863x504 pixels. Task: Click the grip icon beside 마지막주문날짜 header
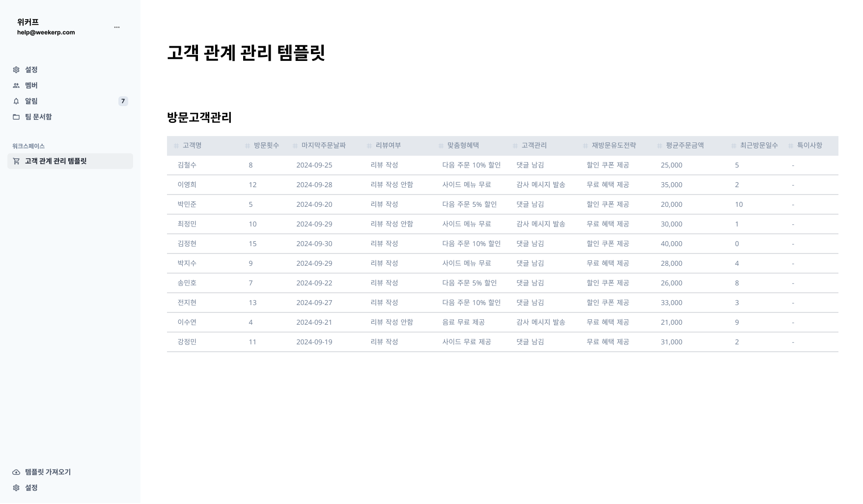[x=295, y=146]
